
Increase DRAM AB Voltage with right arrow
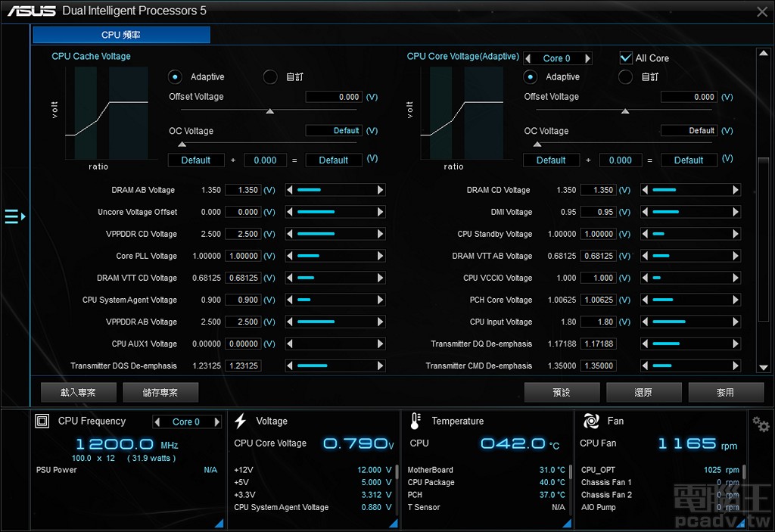pyautogui.click(x=380, y=190)
